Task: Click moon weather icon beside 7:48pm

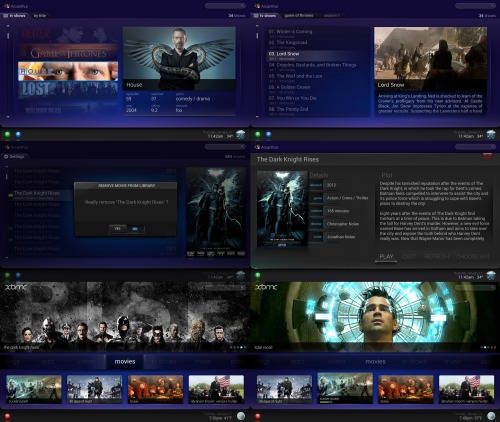Action: pyautogui.click(x=491, y=416)
